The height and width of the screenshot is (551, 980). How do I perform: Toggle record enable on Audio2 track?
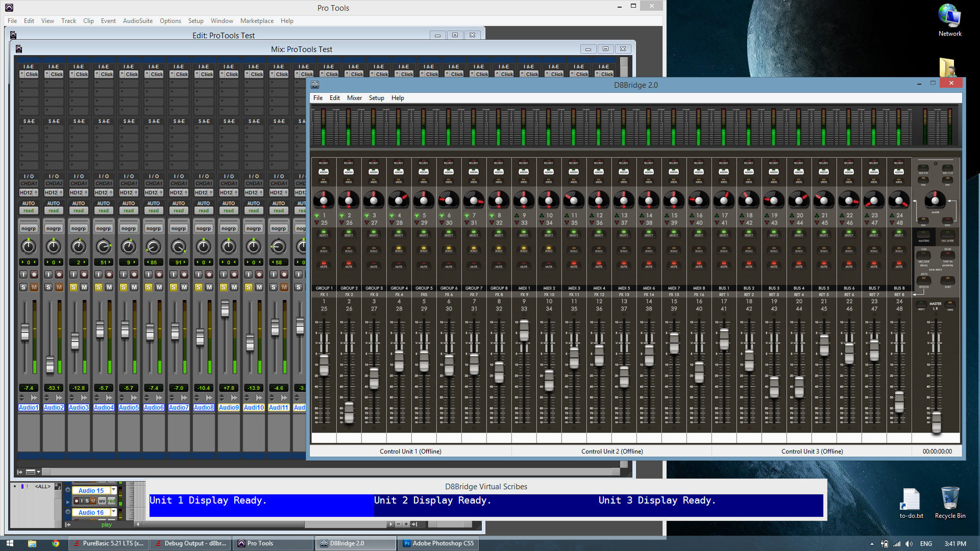coord(59,274)
